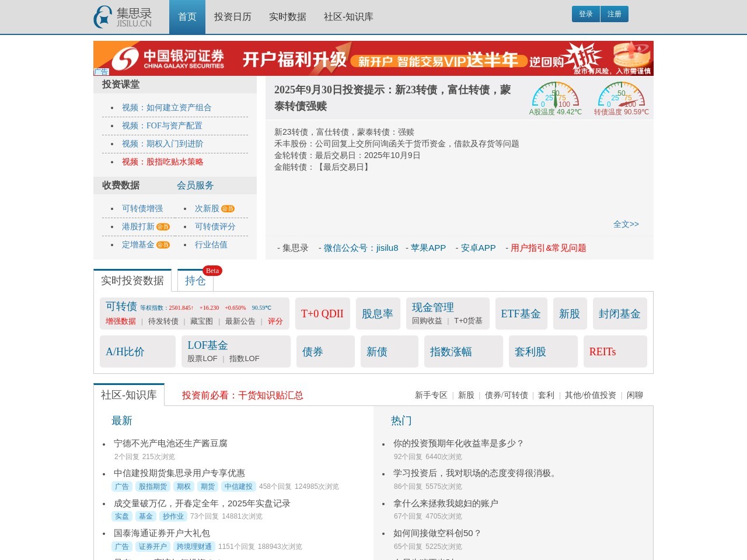Viewport: 747px width, 560px height.
Task: Click the China Galaxy Securities banner ad
Action: click(x=373, y=58)
